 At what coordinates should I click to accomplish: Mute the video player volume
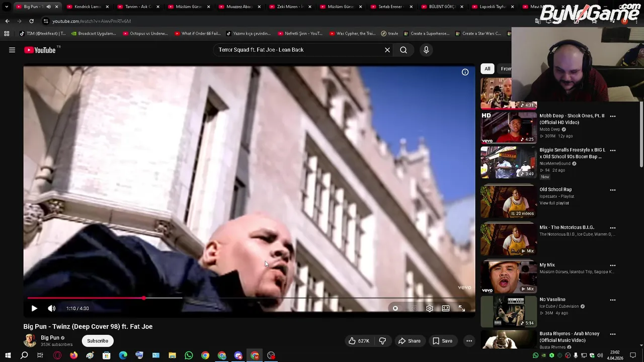coord(52,308)
